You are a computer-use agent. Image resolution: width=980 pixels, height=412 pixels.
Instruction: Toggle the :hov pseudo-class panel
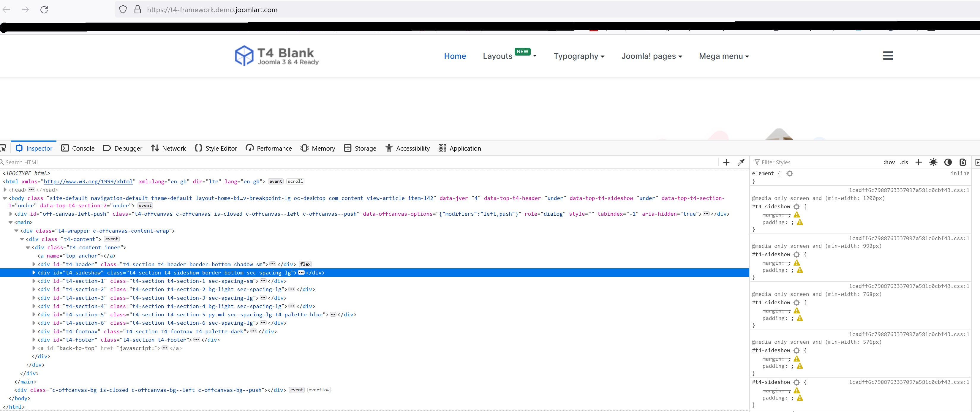coord(889,162)
